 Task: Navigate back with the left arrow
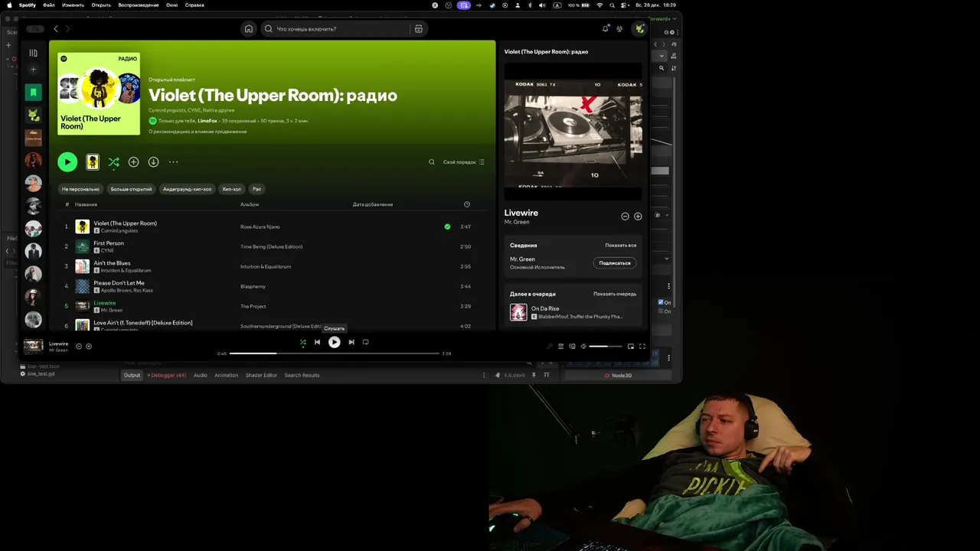point(55,29)
